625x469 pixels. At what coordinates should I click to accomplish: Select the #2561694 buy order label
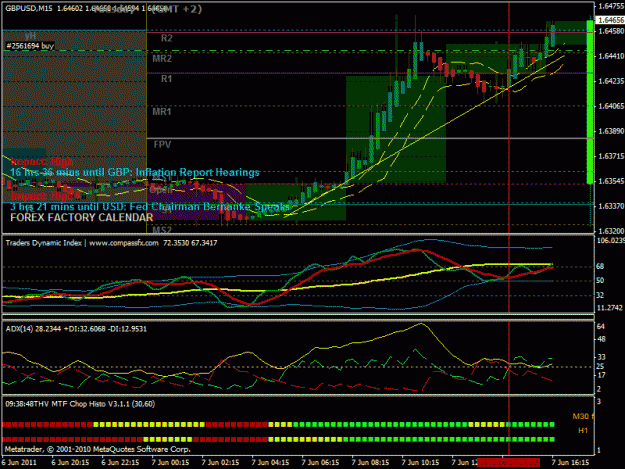click(30, 46)
